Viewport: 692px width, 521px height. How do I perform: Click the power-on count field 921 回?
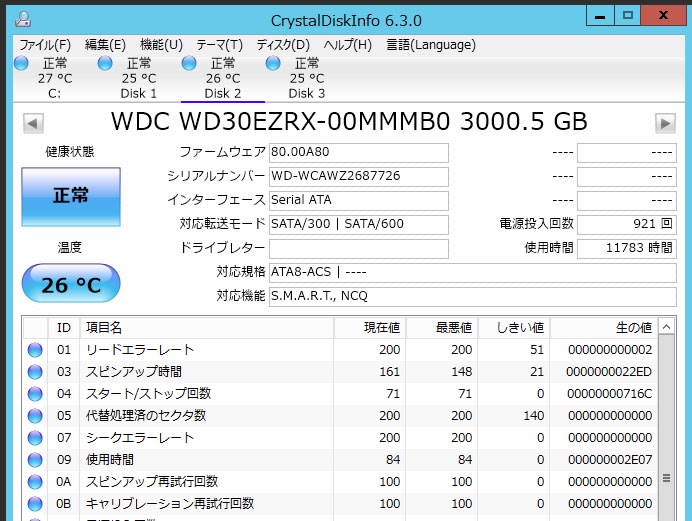pyautogui.click(x=627, y=224)
